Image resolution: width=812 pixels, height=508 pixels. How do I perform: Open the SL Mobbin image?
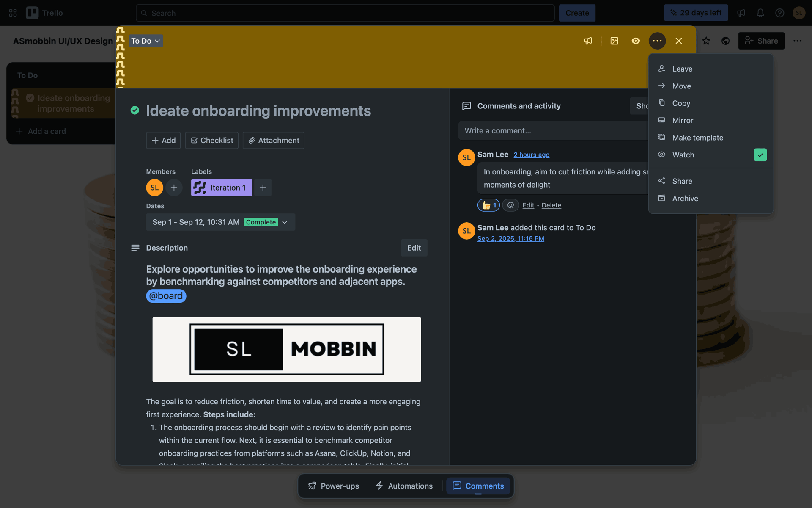click(287, 350)
